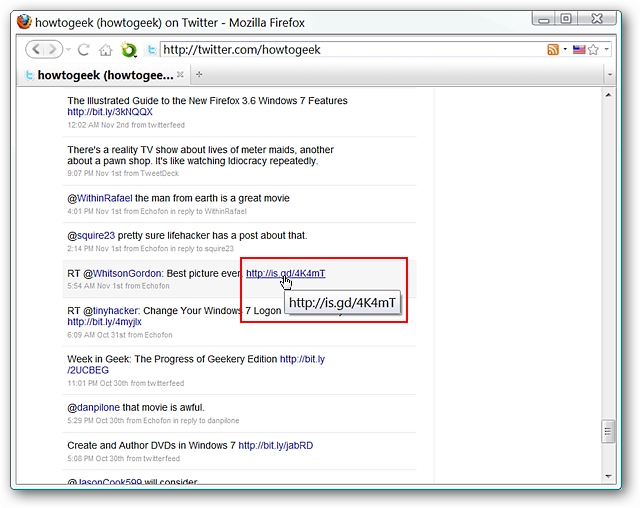Click the address bar URL field

[x=351, y=50]
